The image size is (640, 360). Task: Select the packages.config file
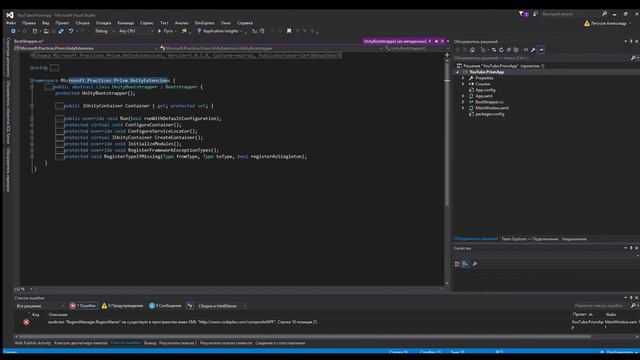tap(489, 114)
